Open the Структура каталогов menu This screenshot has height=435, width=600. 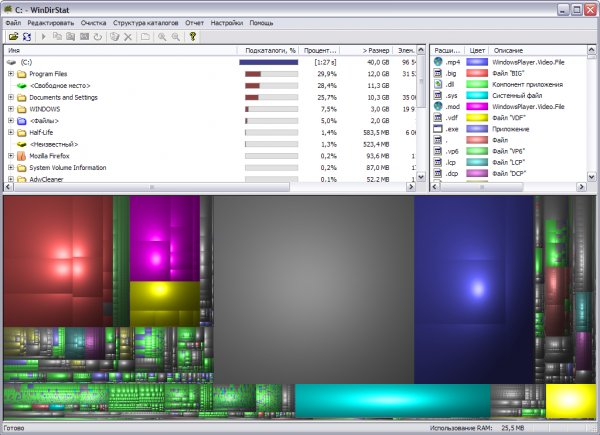[145, 23]
